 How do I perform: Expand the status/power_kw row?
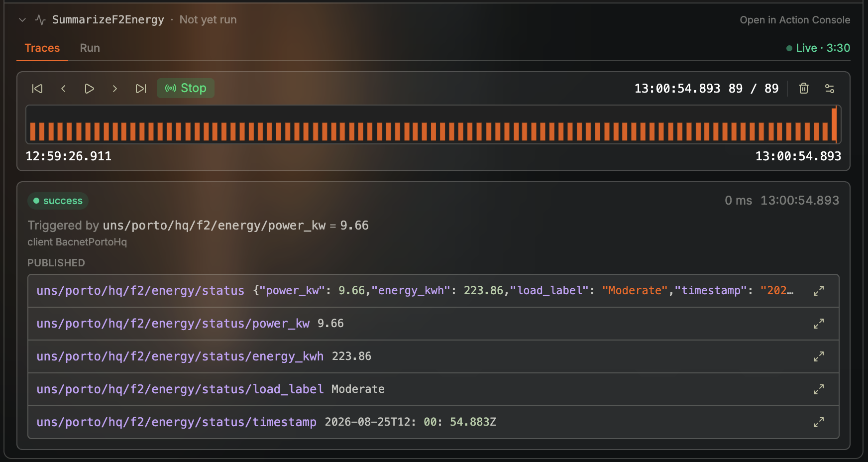819,324
